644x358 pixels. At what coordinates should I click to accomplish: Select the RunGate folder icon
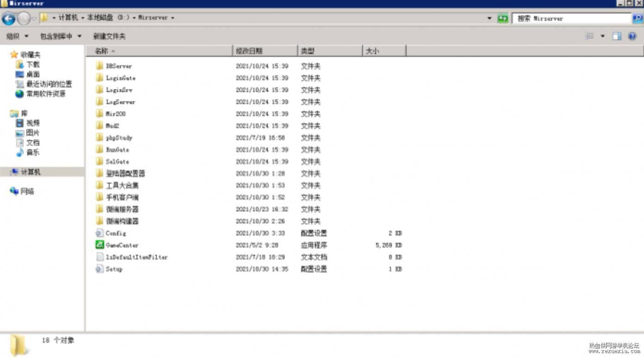coord(99,149)
